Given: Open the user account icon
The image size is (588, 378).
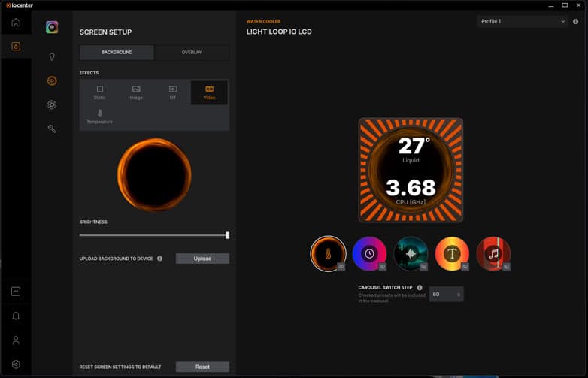Looking at the screenshot, I should (16, 340).
